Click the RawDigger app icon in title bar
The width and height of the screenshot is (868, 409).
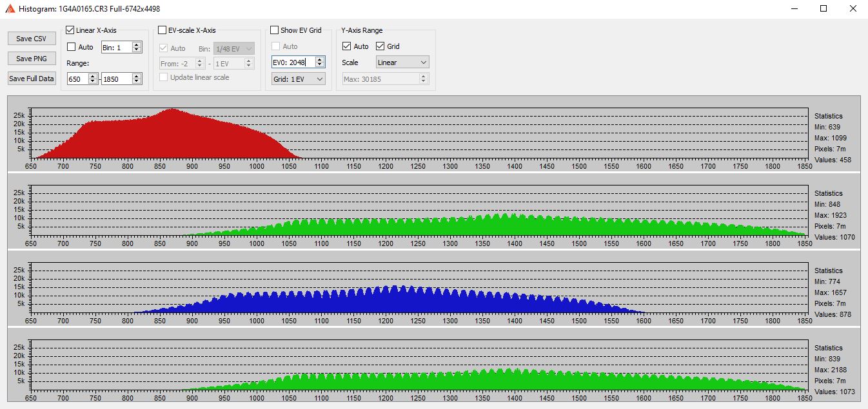coord(10,9)
